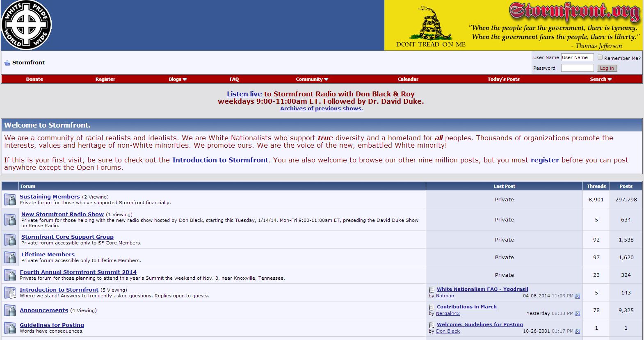
Task: Click the Threads column header
Action: coord(596,186)
